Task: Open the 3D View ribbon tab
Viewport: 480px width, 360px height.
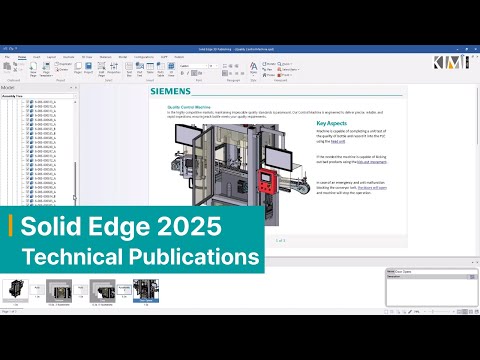Action: tap(87, 57)
